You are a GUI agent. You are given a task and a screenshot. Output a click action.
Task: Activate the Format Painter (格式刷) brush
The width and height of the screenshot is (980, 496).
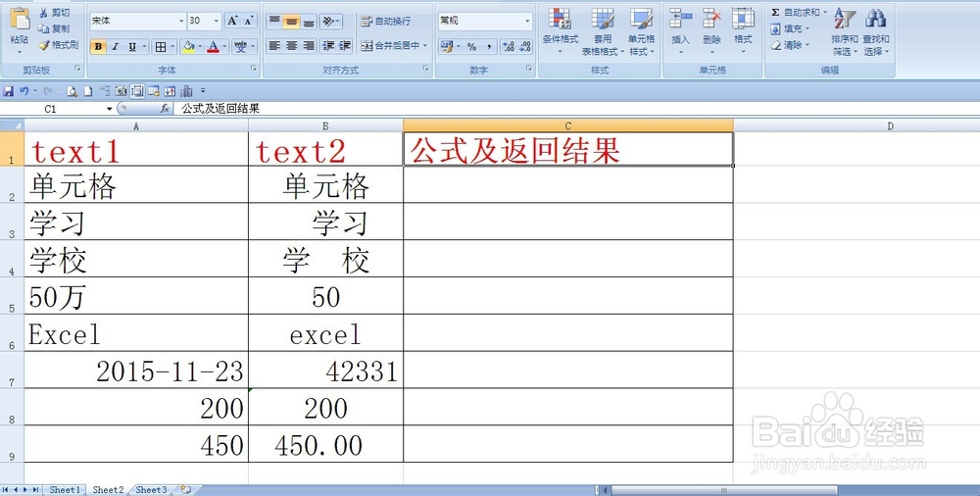(x=58, y=45)
